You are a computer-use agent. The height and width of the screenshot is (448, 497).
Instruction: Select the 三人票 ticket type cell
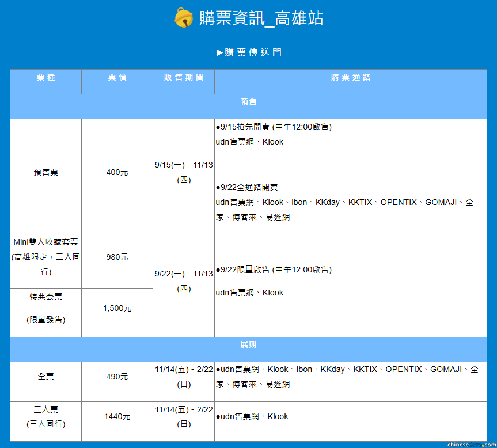tap(45, 416)
